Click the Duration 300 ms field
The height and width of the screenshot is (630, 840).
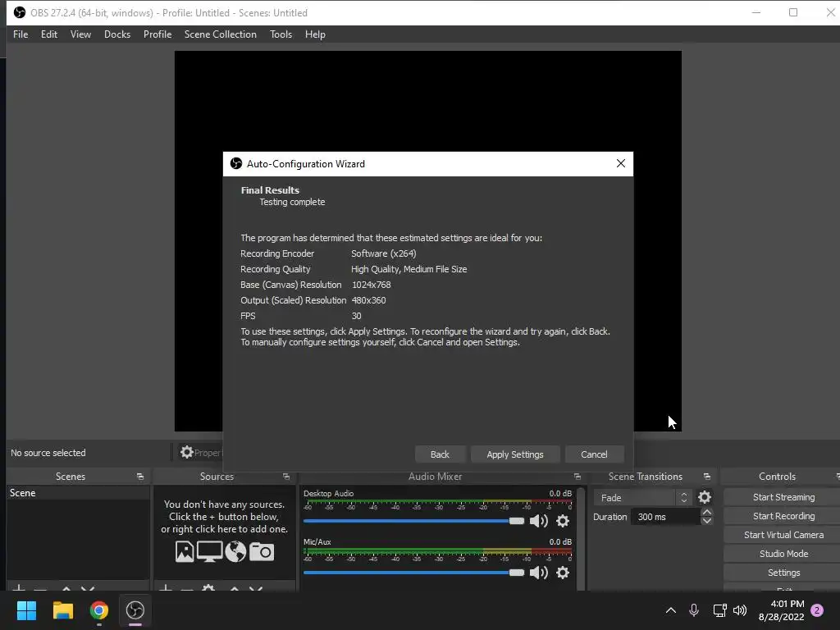click(666, 517)
